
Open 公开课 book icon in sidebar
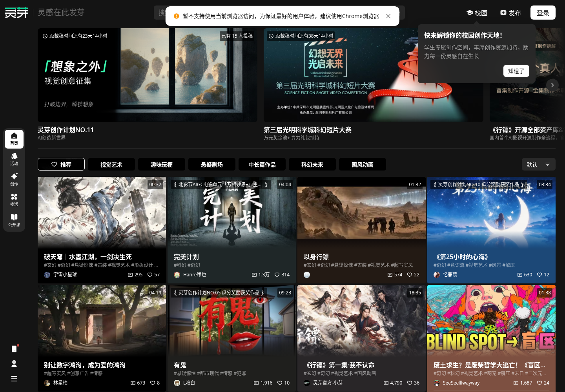(x=14, y=221)
